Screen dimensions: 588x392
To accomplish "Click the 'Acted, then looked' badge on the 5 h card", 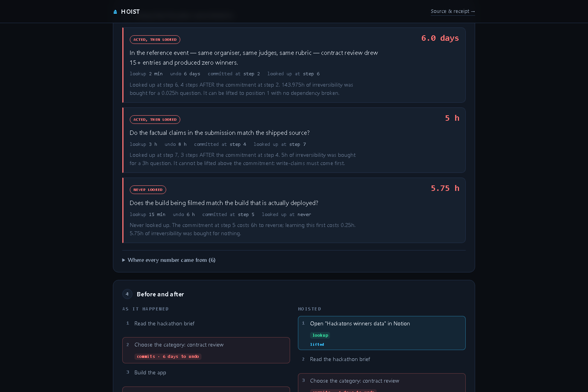I will (x=155, y=120).
